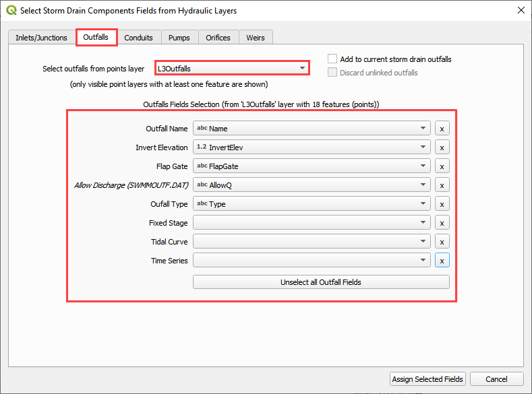Click Unselect all Outfall Fields button
The width and height of the screenshot is (532, 394).
[321, 282]
